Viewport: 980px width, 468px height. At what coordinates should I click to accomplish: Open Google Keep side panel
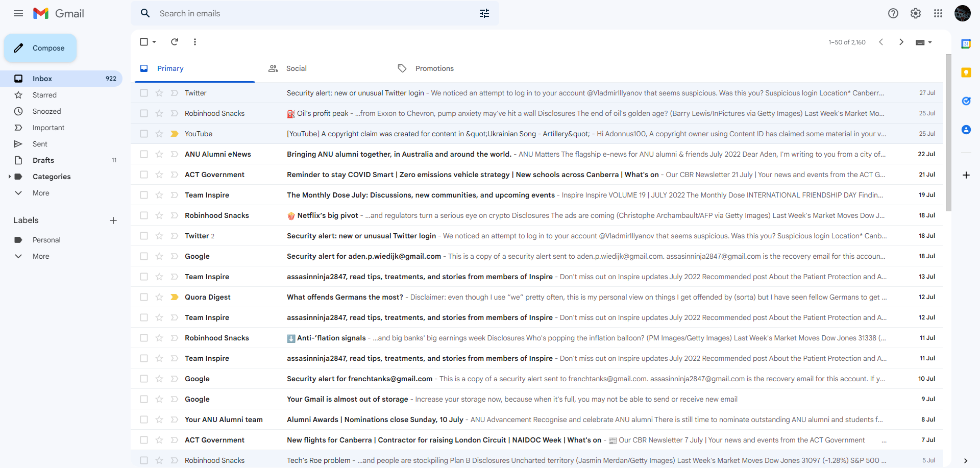click(x=966, y=72)
